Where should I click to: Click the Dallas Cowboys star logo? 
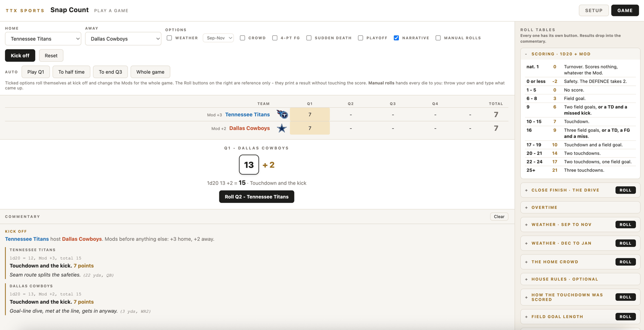tap(282, 128)
